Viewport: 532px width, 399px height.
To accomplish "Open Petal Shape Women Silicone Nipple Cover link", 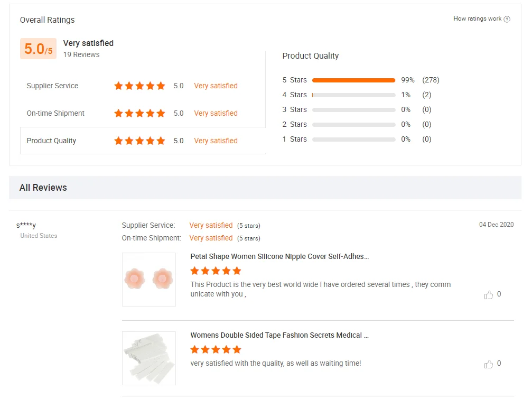I will (279, 256).
